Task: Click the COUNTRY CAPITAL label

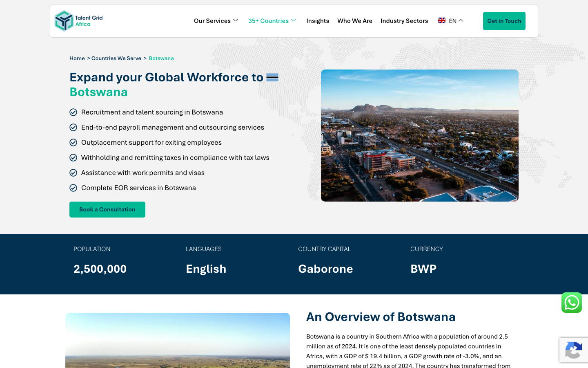Action: tap(325, 249)
